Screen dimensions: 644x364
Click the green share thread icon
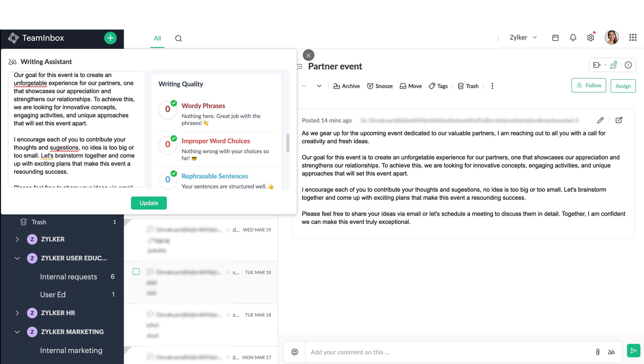click(614, 65)
